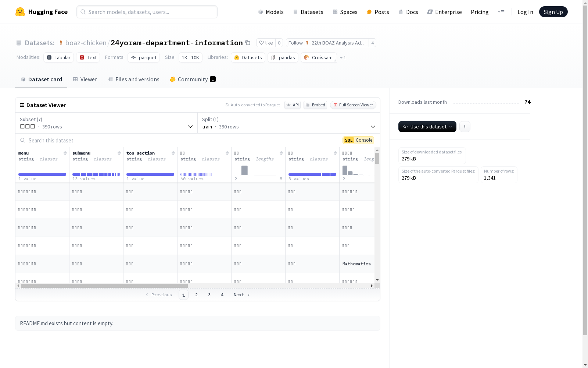The width and height of the screenshot is (588, 368).
Task: Open the SQL Console
Action: pyautogui.click(x=358, y=140)
